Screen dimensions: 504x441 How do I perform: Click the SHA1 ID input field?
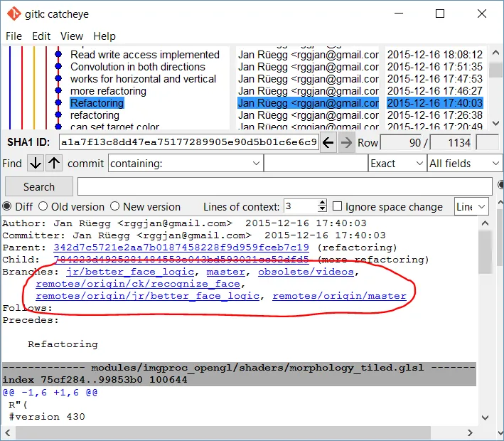coord(189,142)
